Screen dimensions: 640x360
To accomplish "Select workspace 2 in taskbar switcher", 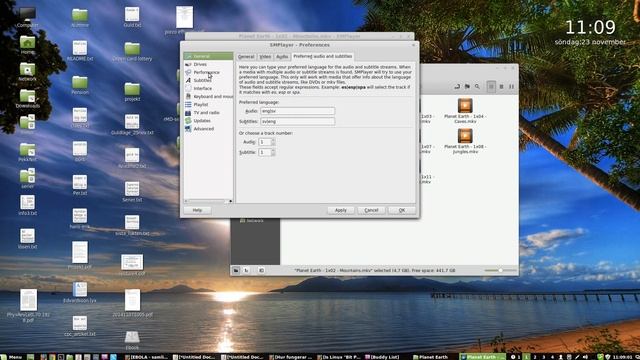I will (x=535, y=357).
